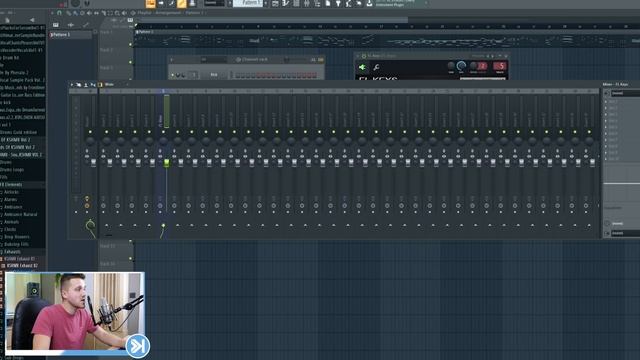Screen dimensions: 640x360
Task: Click the blue skip-next circle on webcam overlay
Action: coord(138,346)
